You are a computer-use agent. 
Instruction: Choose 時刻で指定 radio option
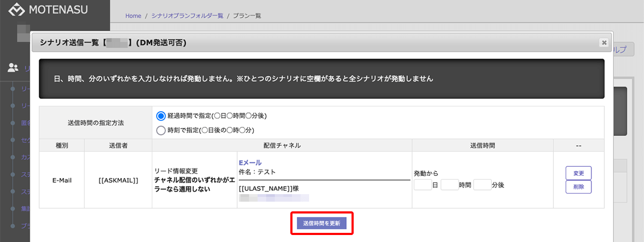[x=160, y=130]
